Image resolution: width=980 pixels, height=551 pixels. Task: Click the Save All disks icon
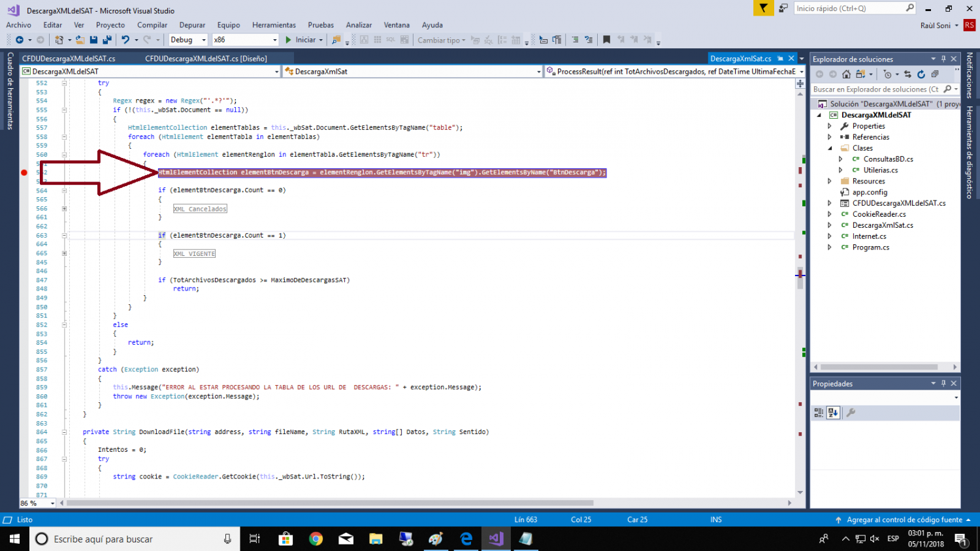[x=107, y=40]
